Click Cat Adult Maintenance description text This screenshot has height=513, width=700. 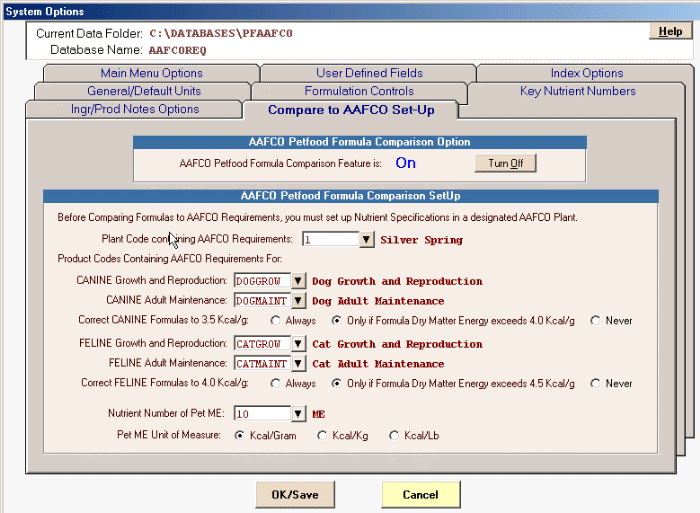tap(378, 364)
